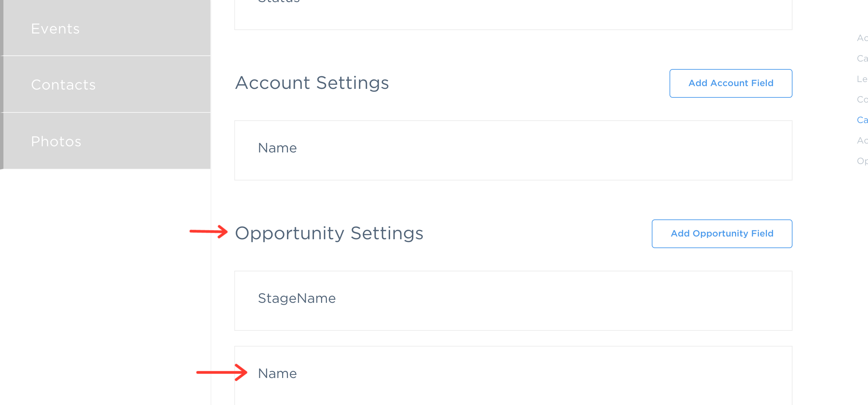Select the Name field under Account Settings
868x405 pixels.
pos(513,150)
